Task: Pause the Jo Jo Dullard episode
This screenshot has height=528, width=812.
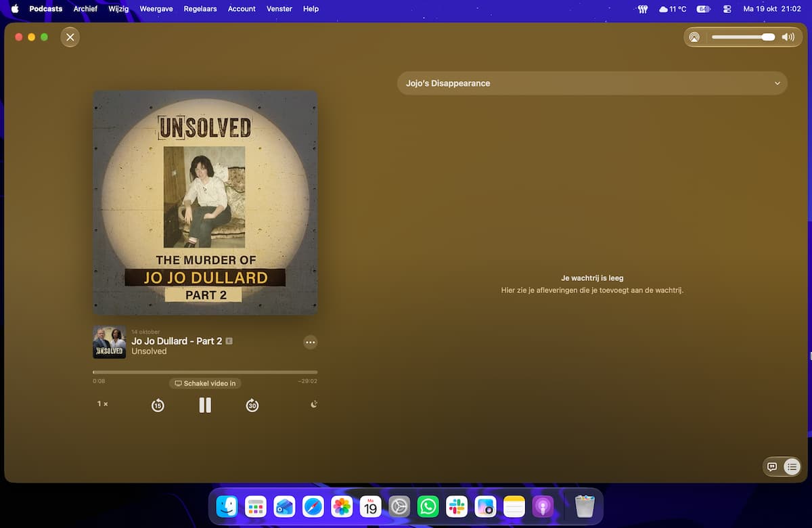Action: (205, 405)
